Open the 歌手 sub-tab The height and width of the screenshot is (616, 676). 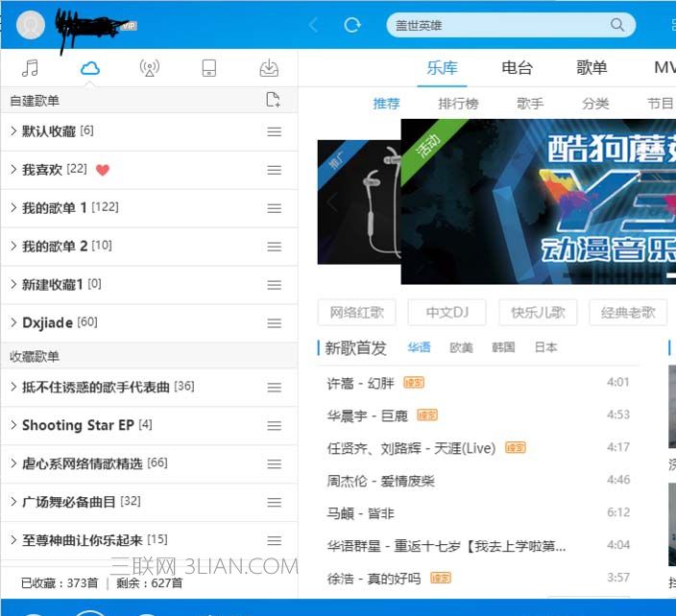[x=530, y=104]
